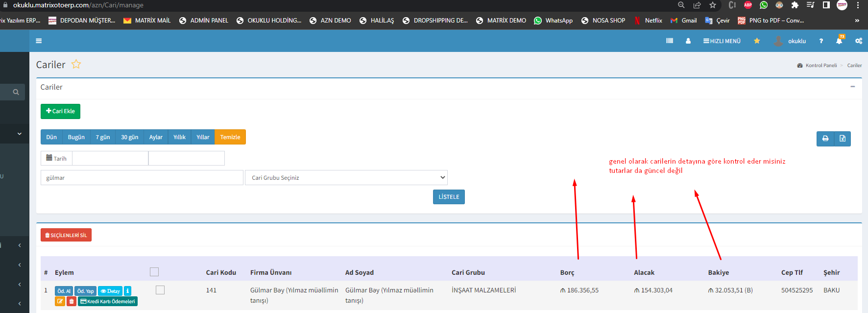Tick the checkbox for row 141
868x313 pixels.
coord(160,290)
